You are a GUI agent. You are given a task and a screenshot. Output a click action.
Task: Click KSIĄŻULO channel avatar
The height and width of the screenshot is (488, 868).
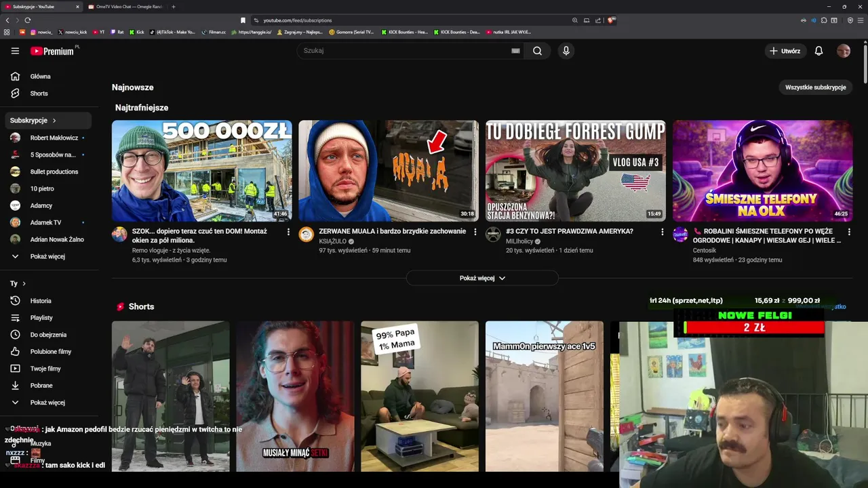click(307, 235)
